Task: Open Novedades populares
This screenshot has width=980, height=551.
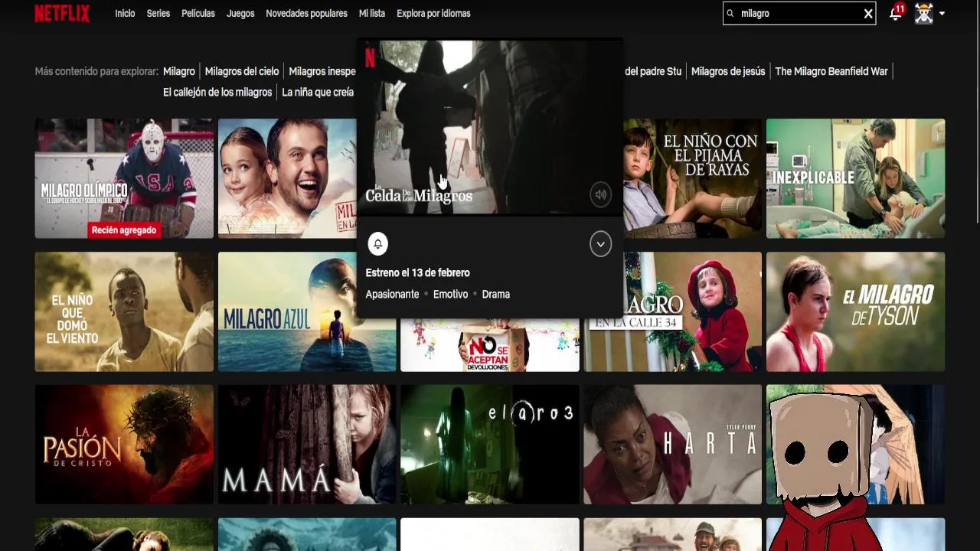Action: pyautogui.click(x=306, y=13)
